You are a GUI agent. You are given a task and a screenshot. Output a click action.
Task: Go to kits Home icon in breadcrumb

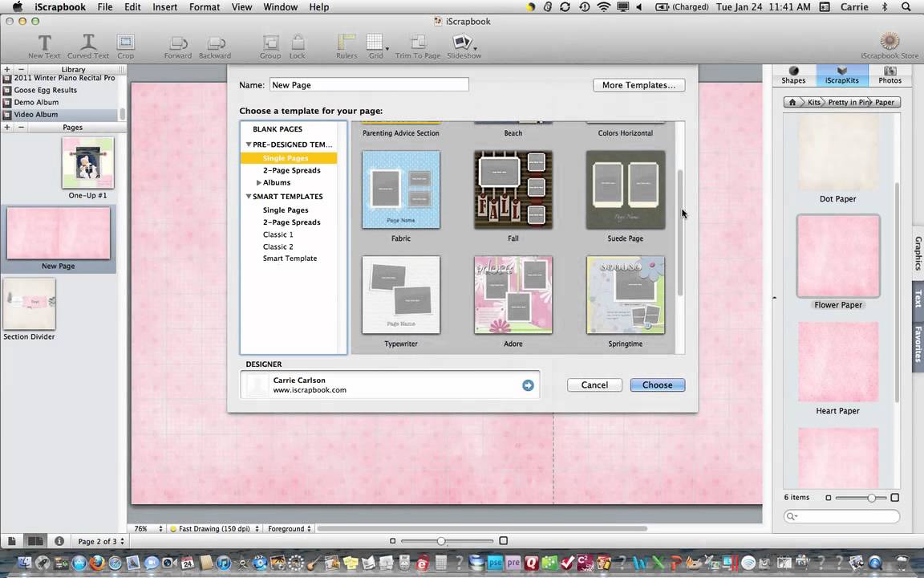(x=792, y=102)
